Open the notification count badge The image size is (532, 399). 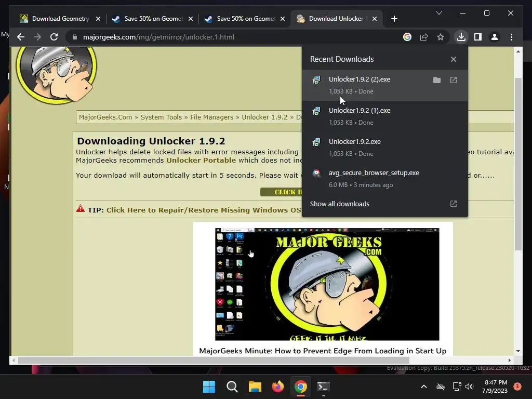coord(517,387)
